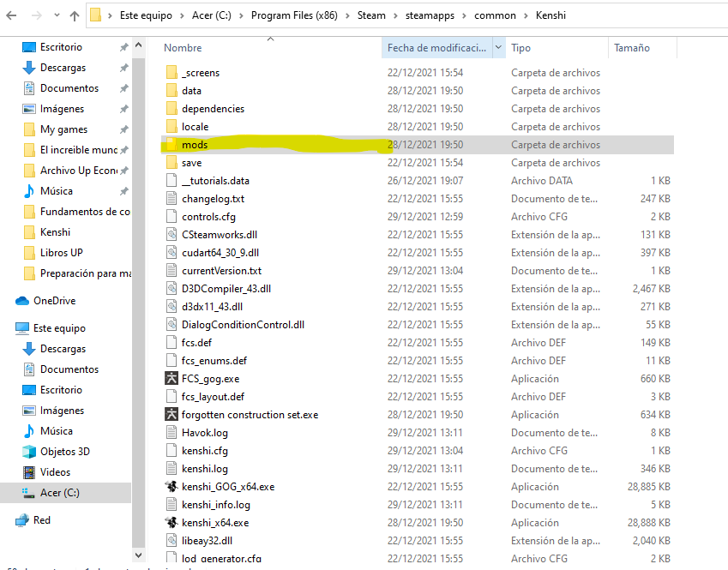
Task: Select the D3DCompiler_43.dll file icon
Action: point(171,289)
